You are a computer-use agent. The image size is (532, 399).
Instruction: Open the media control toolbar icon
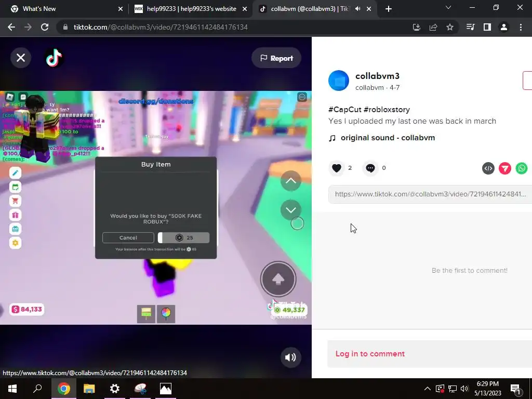tap(471, 27)
